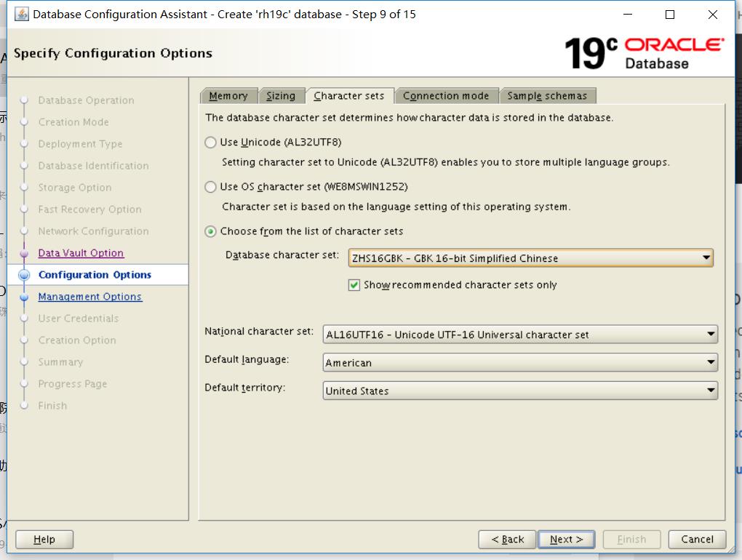Select Use OS character set (WE8MSWIN1252)
This screenshot has height=560, width=742.
coord(211,185)
